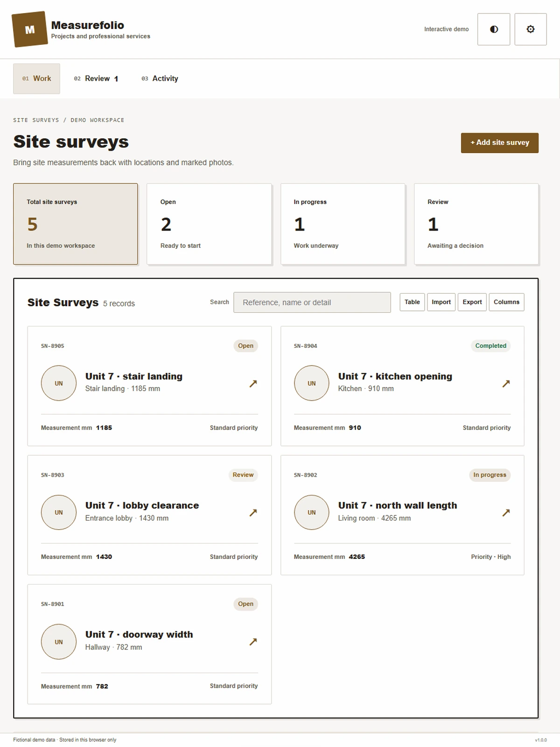Switch to the Work tab
560x747 pixels.
pos(36,78)
